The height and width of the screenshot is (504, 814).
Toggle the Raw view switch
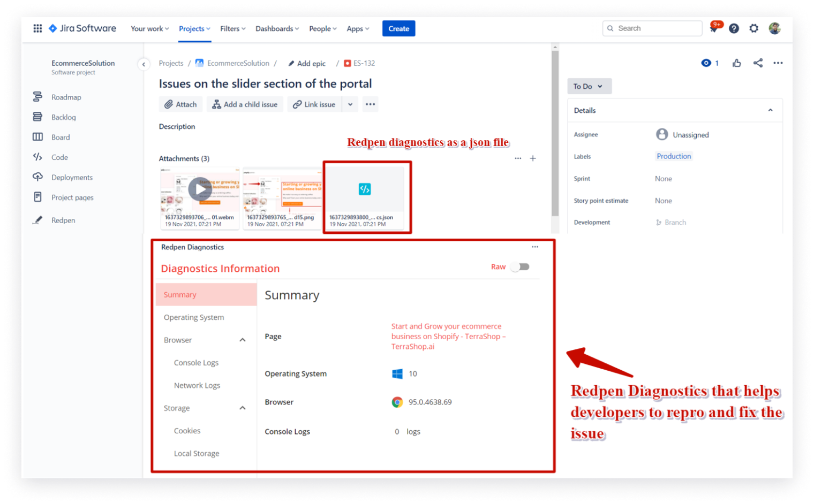coord(520,267)
